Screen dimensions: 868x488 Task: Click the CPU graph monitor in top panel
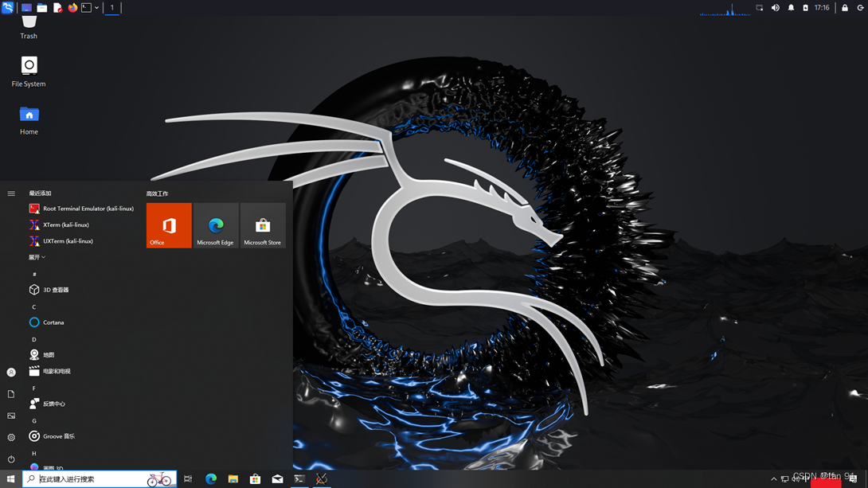click(x=725, y=8)
